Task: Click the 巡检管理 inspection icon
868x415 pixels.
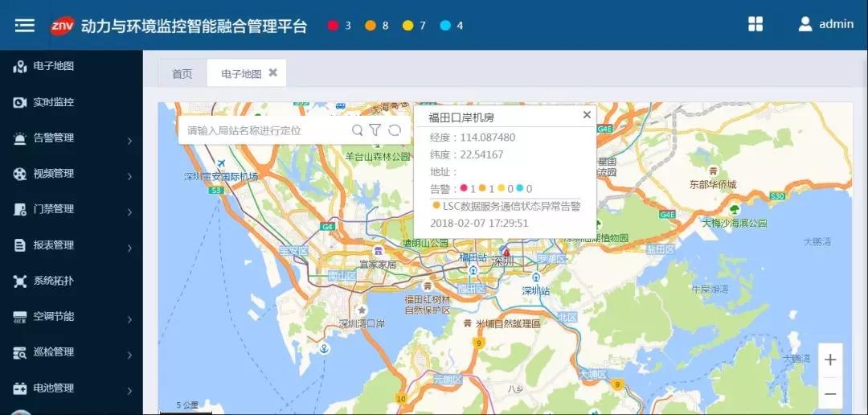Action: [20, 352]
